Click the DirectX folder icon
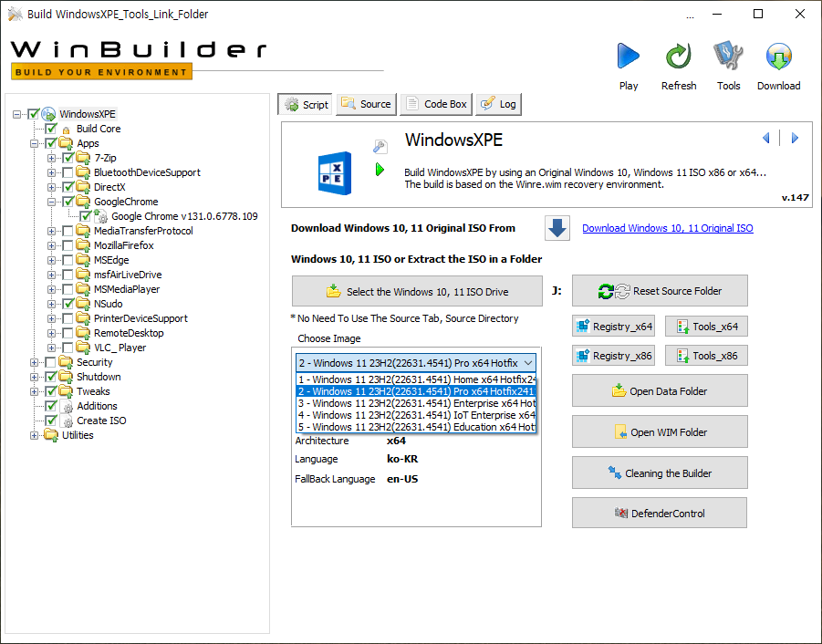Image resolution: width=822 pixels, height=644 pixels. [83, 187]
